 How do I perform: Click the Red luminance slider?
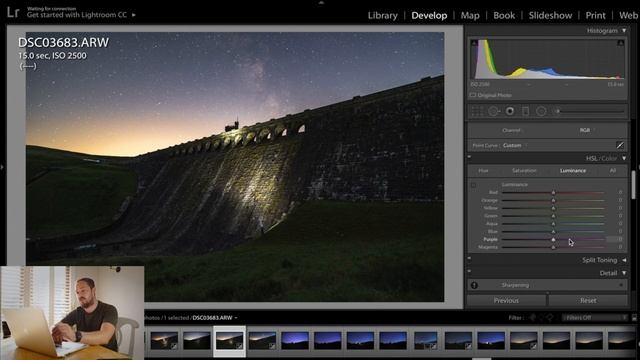coord(553,192)
